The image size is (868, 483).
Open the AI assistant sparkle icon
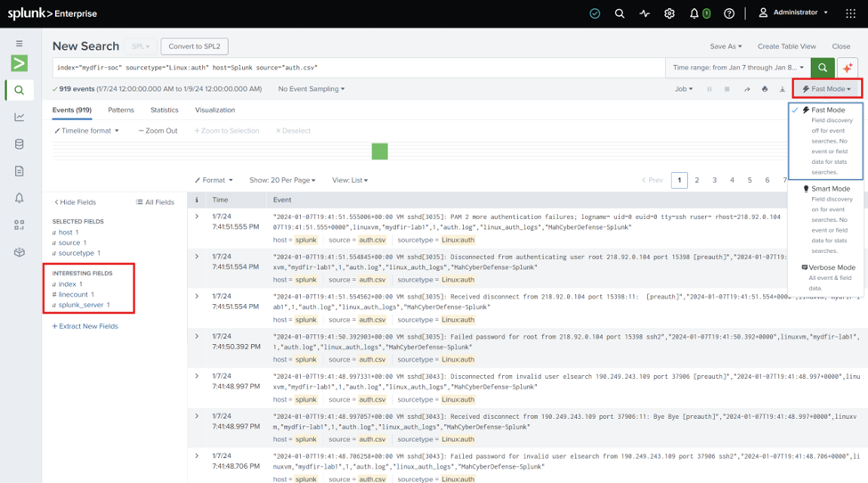(x=847, y=68)
